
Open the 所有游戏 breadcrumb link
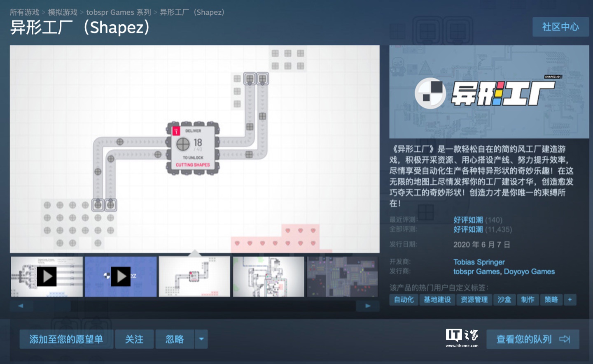tap(24, 12)
